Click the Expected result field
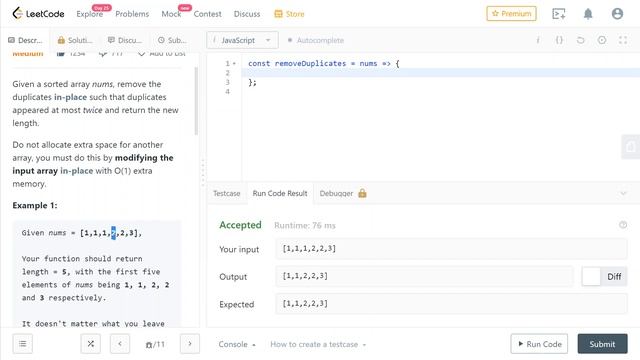This screenshot has height=360, width=640. pyautogui.click(x=451, y=304)
